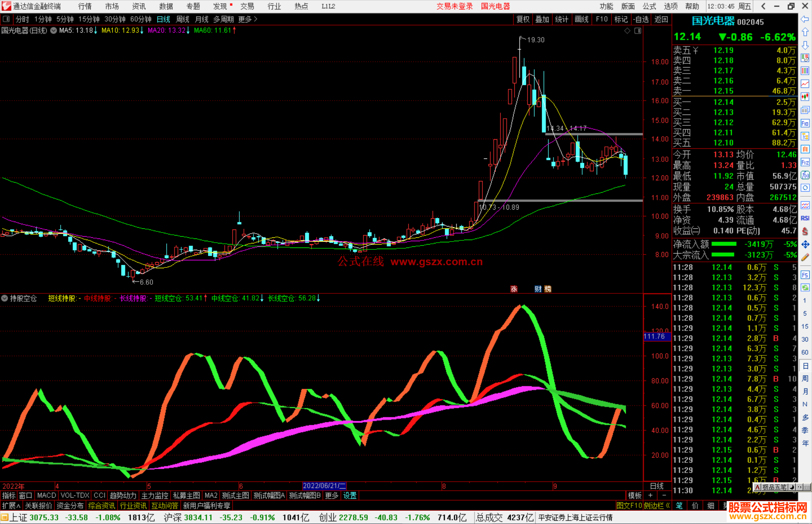Open the 选项 menu

point(671,6)
